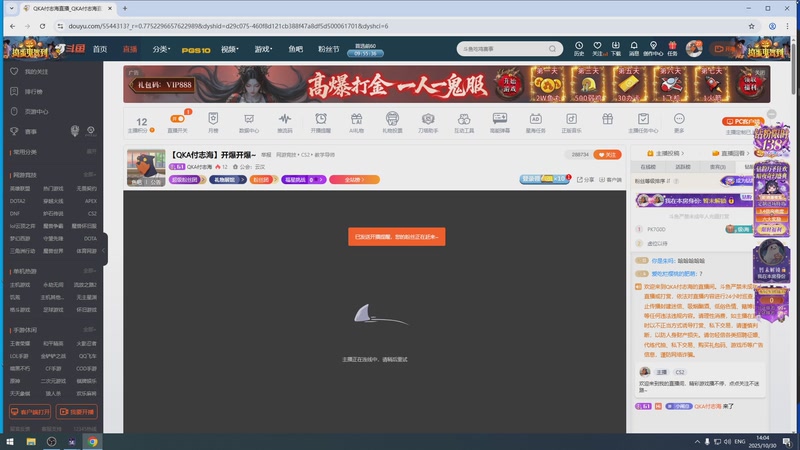Click the user avatar in header

(694, 48)
